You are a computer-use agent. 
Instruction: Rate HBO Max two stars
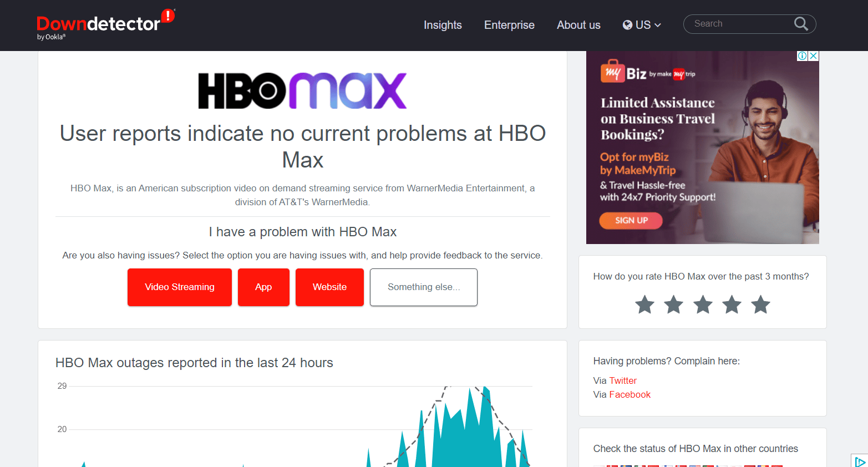click(x=673, y=304)
